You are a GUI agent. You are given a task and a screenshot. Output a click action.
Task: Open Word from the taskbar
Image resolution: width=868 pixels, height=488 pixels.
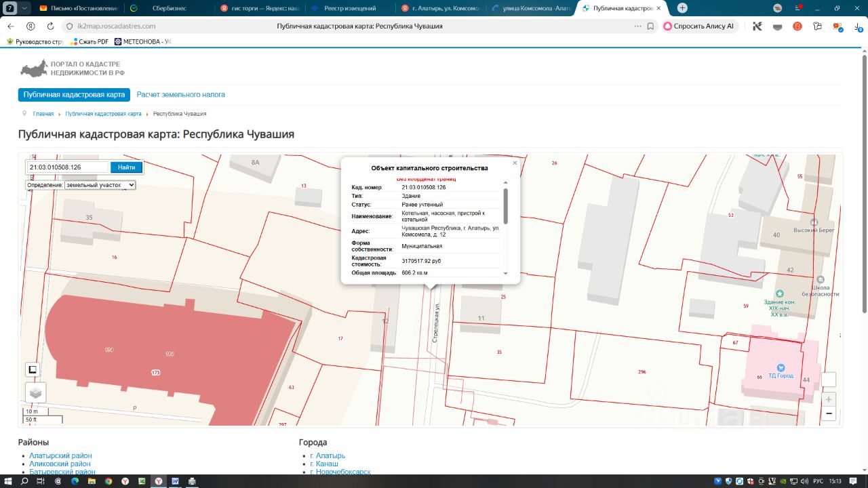(175, 481)
